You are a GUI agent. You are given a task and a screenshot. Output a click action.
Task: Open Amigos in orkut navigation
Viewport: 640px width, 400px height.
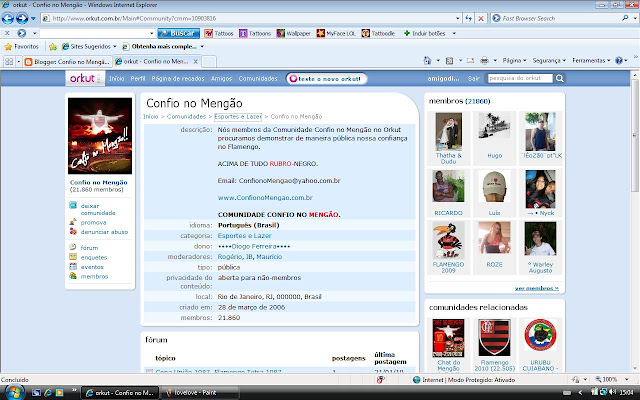point(221,78)
